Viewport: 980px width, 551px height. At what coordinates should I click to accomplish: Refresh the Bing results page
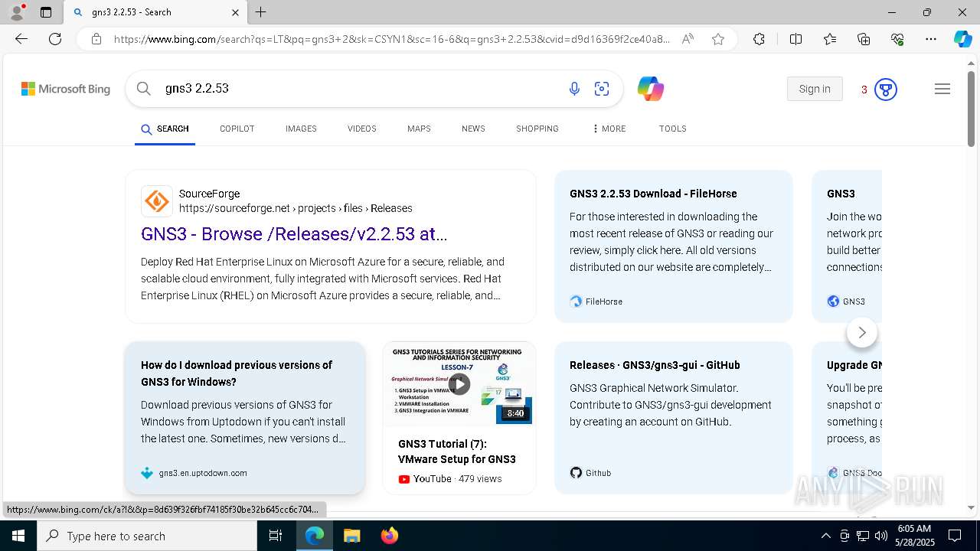click(55, 39)
